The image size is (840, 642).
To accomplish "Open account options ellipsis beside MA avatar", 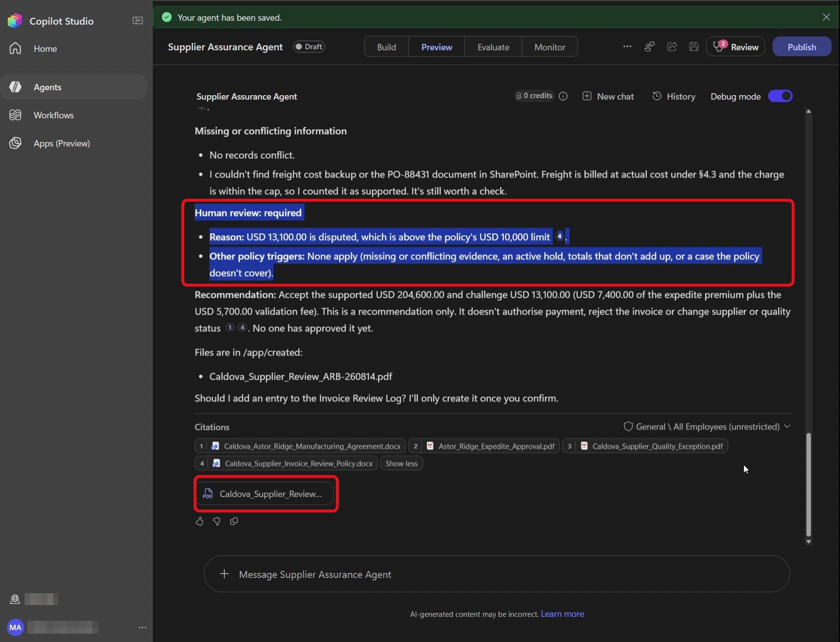I will [x=142, y=627].
